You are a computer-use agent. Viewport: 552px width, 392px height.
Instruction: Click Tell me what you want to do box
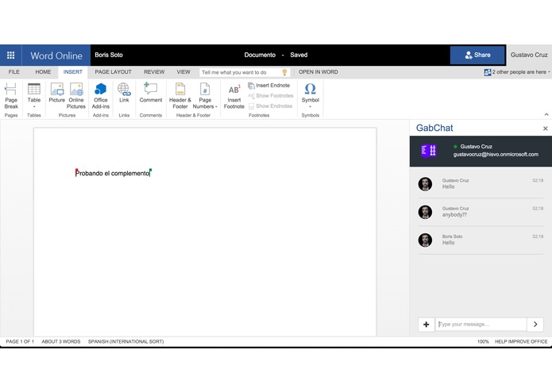pyautogui.click(x=245, y=72)
